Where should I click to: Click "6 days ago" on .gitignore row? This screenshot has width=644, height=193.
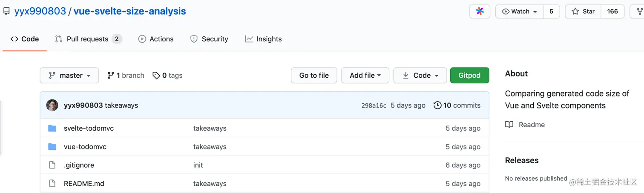pyautogui.click(x=463, y=165)
